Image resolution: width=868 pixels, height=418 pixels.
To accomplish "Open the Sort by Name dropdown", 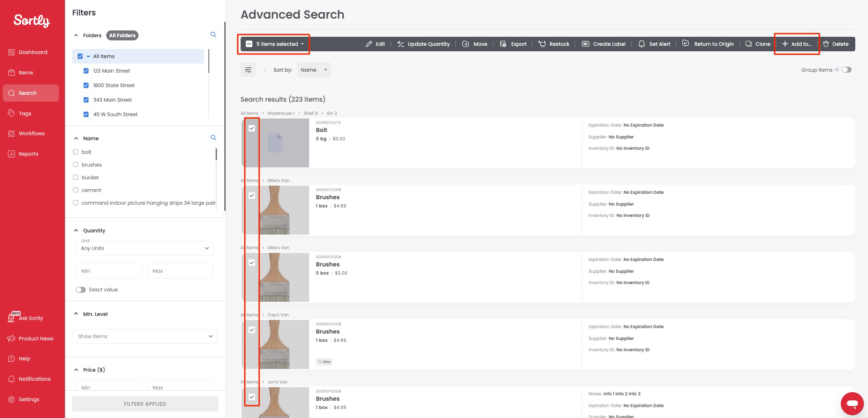I will (314, 70).
